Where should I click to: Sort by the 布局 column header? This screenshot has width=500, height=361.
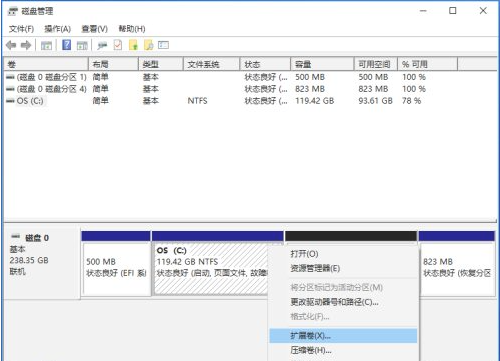click(113, 64)
